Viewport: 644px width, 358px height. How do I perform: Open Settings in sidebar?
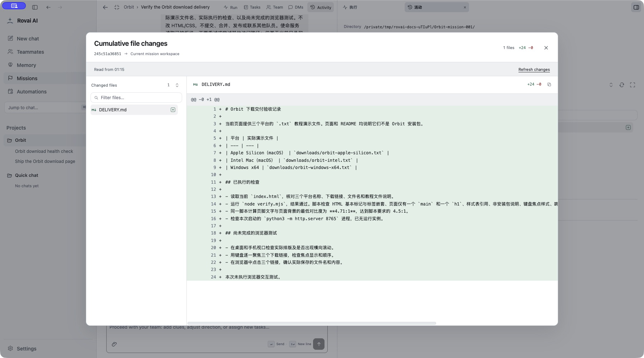[26, 349]
